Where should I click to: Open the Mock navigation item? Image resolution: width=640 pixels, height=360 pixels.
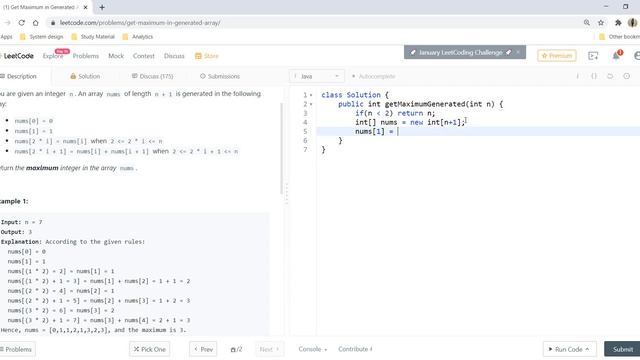(116, 56)
